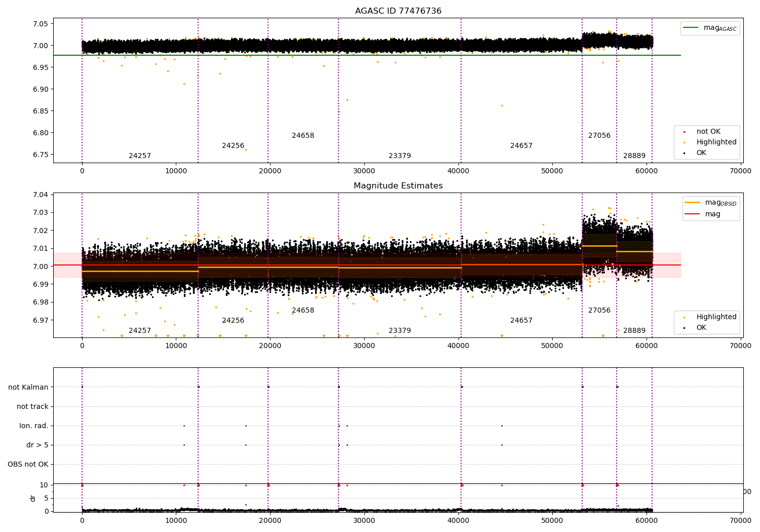This screenshot has height=532, width=760.
Task: Click obsid label 24657 in the top plot
Action: click(x=521, y=146)
